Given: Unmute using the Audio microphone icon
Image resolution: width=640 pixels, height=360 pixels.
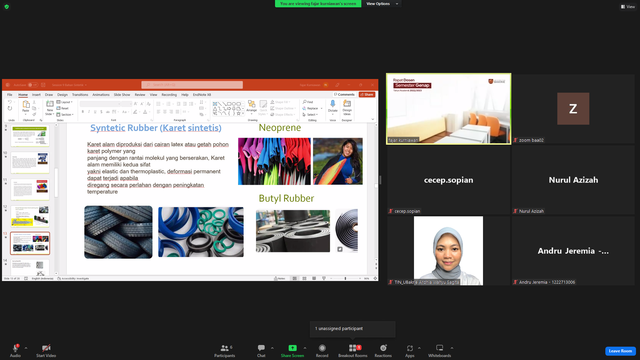Looking at the screenshot, I should [x=16, y=348].
